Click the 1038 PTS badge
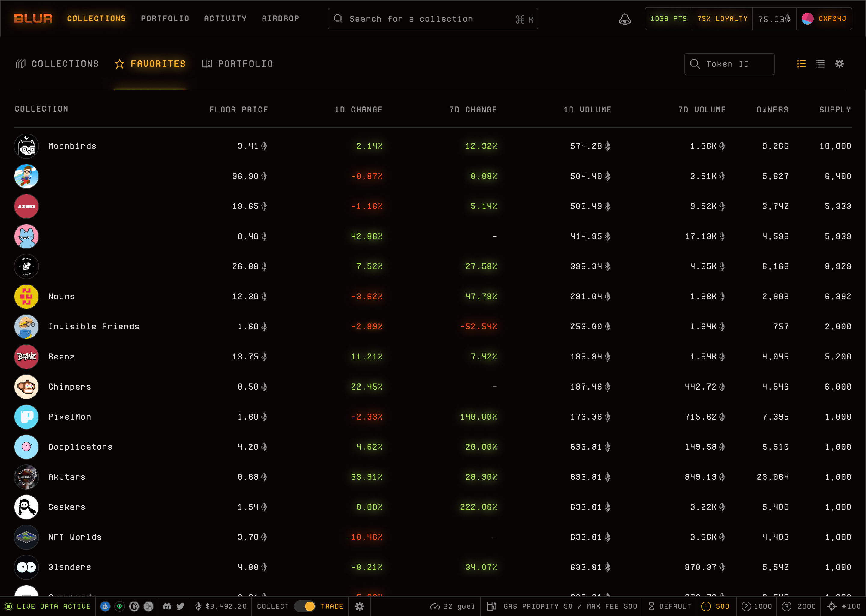 [668, 19]
